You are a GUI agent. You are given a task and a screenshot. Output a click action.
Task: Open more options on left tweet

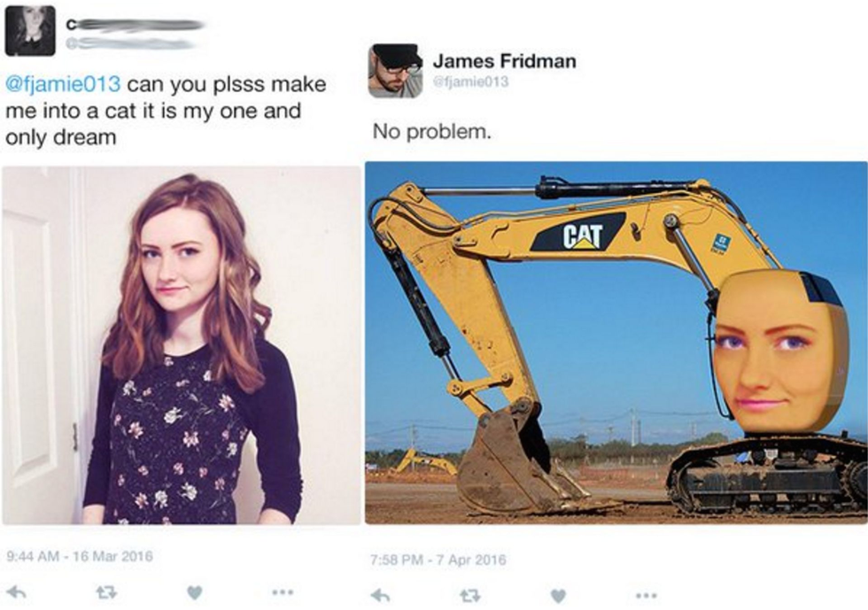pyautogui.click(x=282, y=592)
